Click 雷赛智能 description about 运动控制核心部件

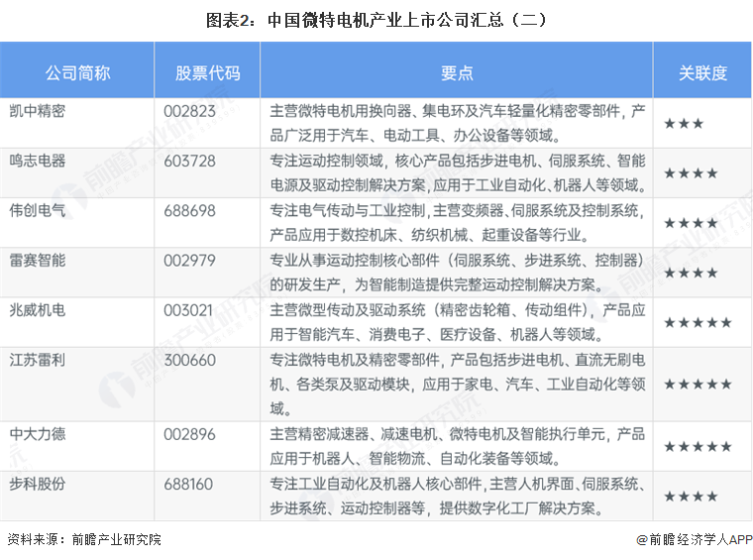point(457,273)
